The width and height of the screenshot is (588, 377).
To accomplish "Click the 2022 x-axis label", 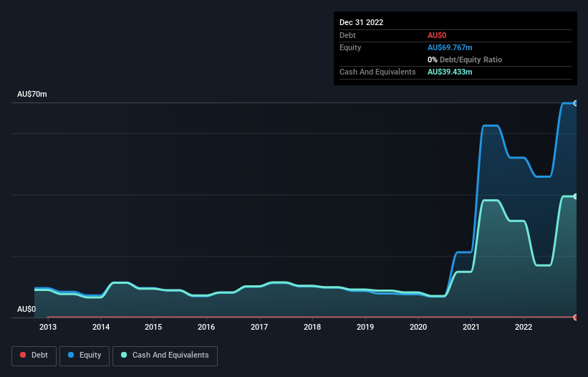I will pos(524,327).
